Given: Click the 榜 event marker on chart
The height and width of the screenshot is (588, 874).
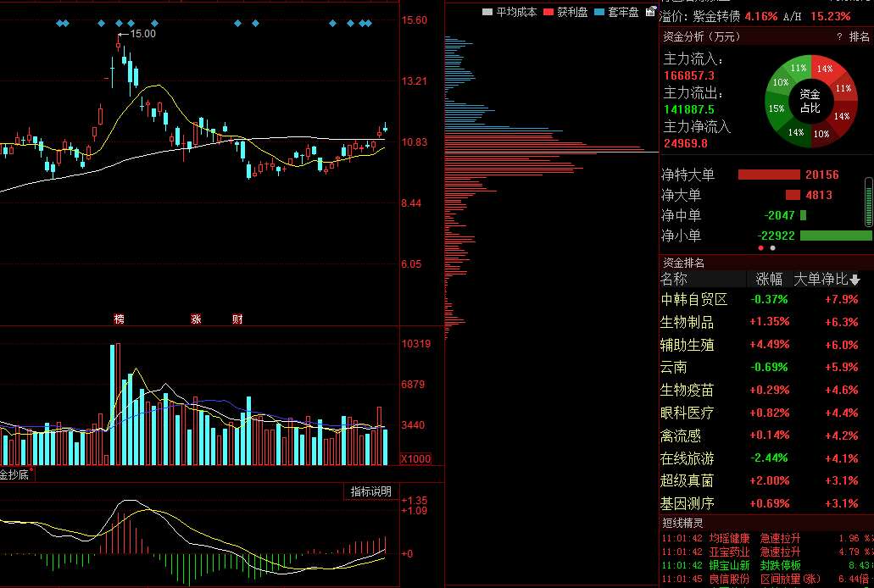Looking at the screenshot, I should (x=119, y=319).
